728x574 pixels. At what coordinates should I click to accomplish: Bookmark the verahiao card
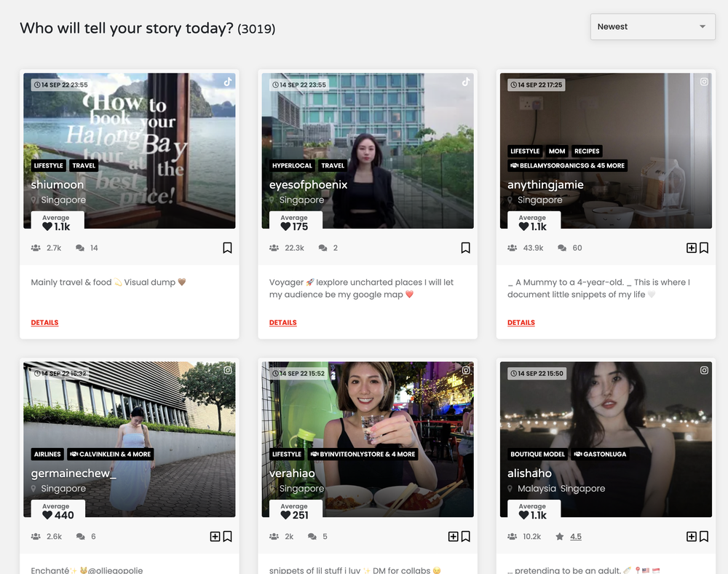[465, 536]
